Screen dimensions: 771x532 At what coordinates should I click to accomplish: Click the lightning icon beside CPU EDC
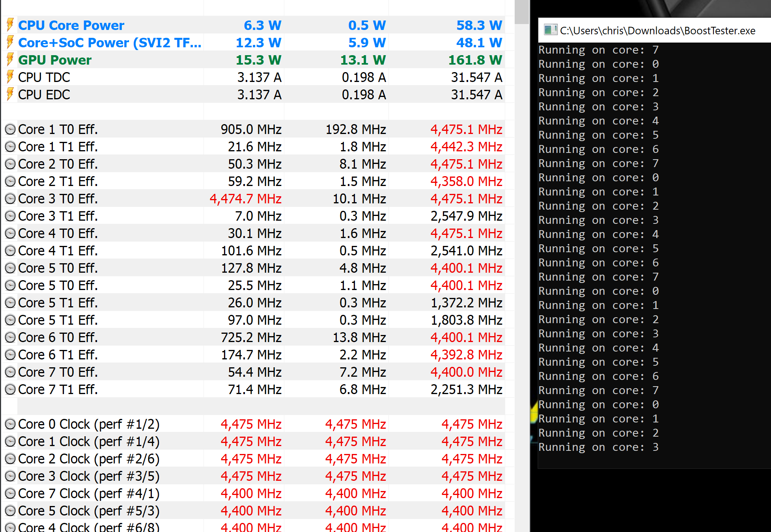(10, 94)
